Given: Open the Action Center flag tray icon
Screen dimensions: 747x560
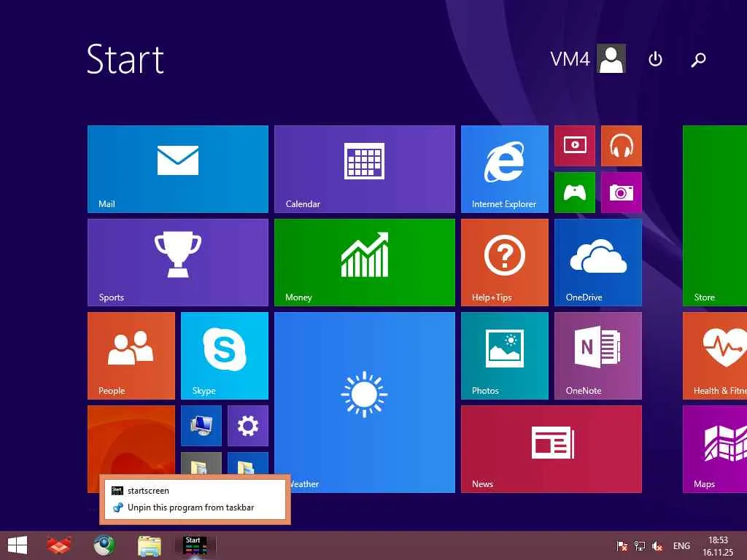Looking at the screenshot, I should pos(622,546).
